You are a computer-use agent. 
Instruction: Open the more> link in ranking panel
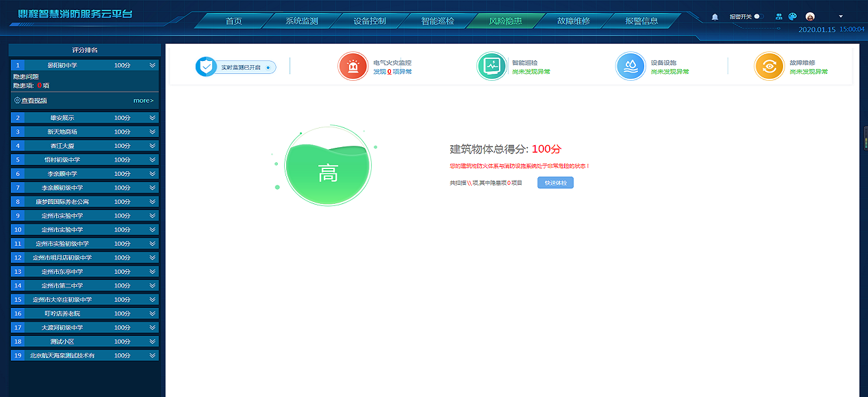pos(143,101)
